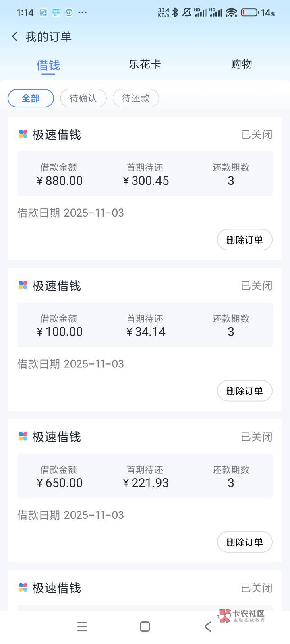Image resolution: width=290 pixels, height=644 pixels.
Task: Delete the ¥880.00 loan order
Action: pyautogui.click(x=244, y=240)
